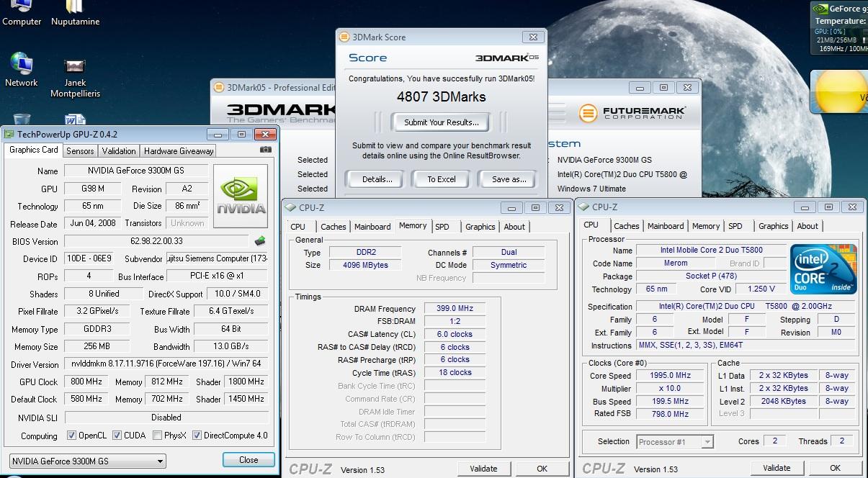The width and height of the screenshot is (868, 478).
Task: Click the NVIDIA logo in GPU-Z
Action: (241, 196)
